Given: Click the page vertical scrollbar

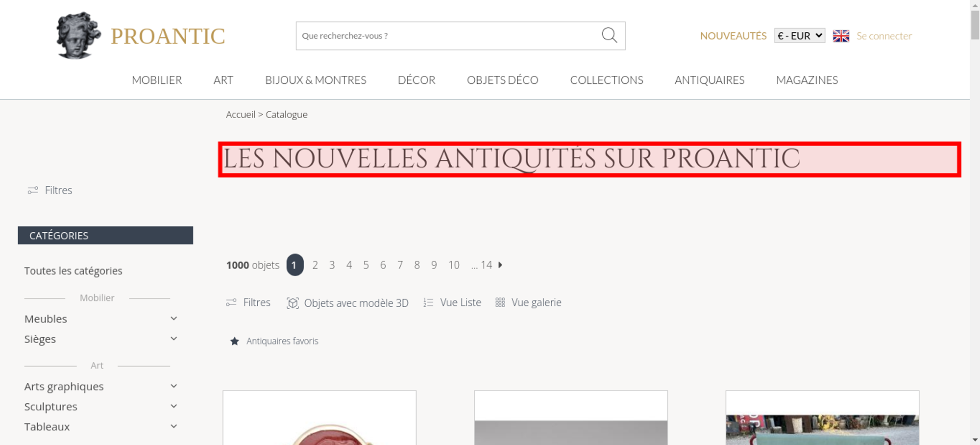Looking at the screenshot, I should point(975,222).
